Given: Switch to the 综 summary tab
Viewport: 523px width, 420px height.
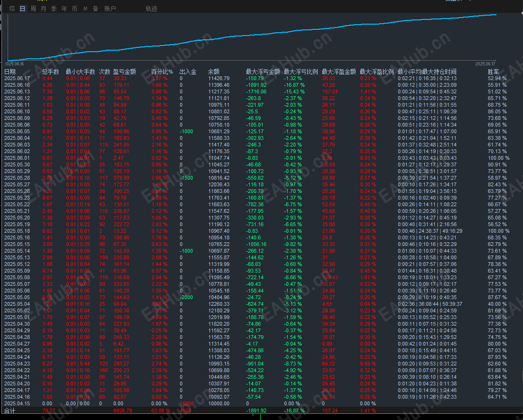Looking at the screenshot, I should pos(12,9).
